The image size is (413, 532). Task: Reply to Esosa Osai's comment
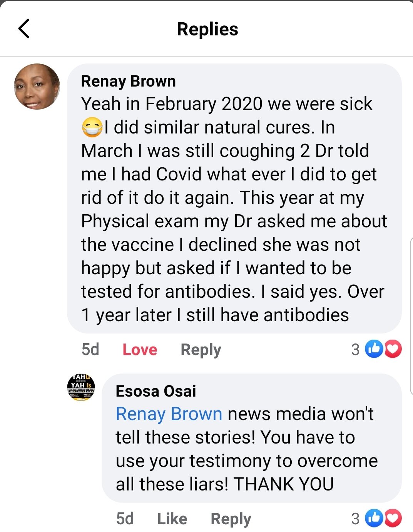tap(231, 519)
